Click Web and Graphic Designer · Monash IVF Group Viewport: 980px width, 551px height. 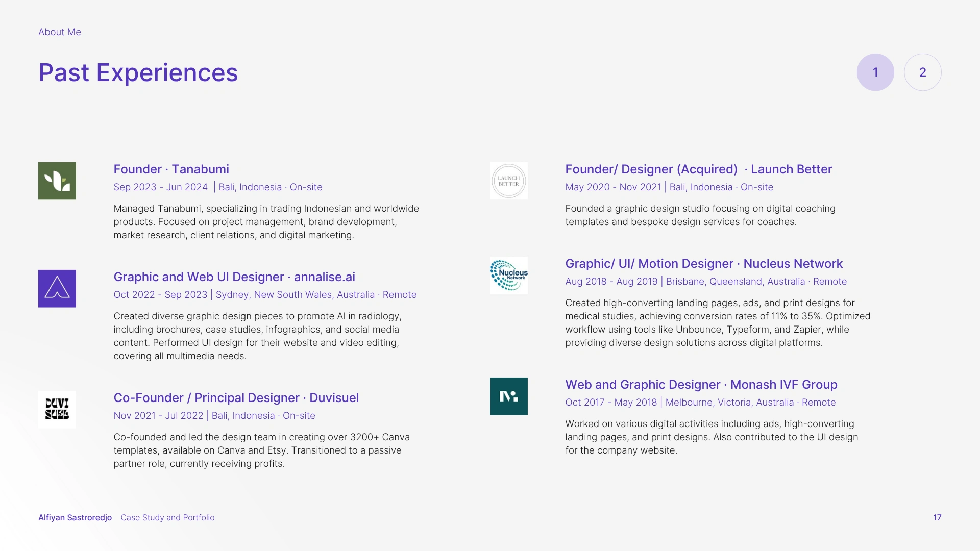tap(701, 385)
